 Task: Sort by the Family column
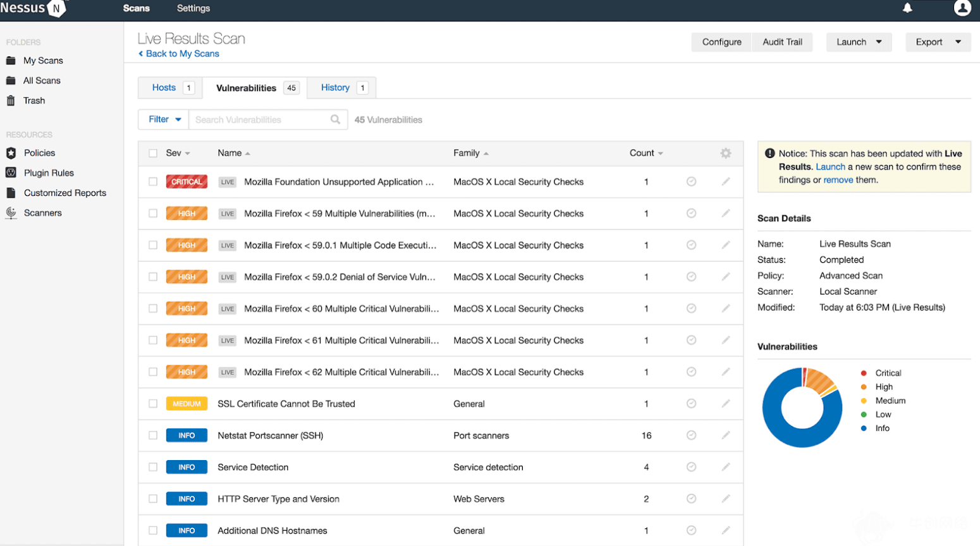pos(470,153)
